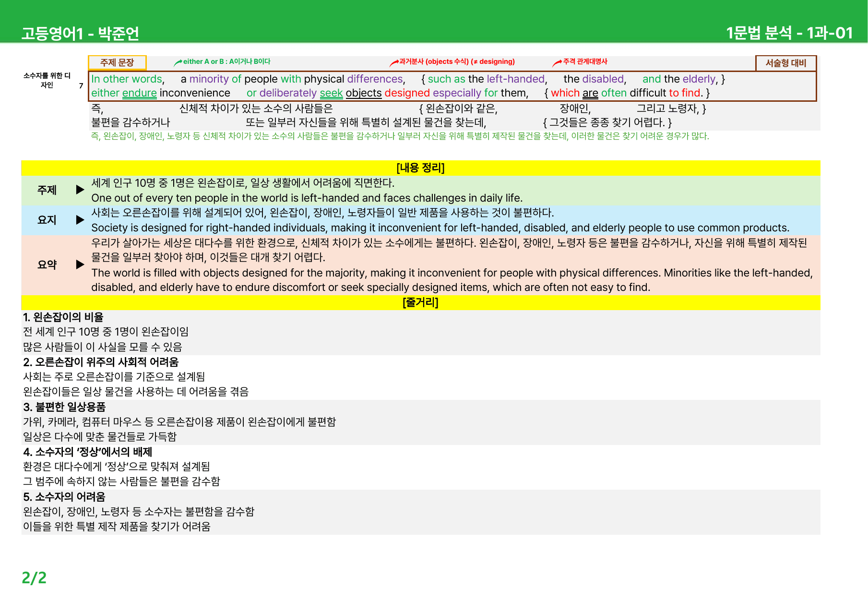Click the underlined word 'are'
868x614 pixels.
click(x=590, y=93)
